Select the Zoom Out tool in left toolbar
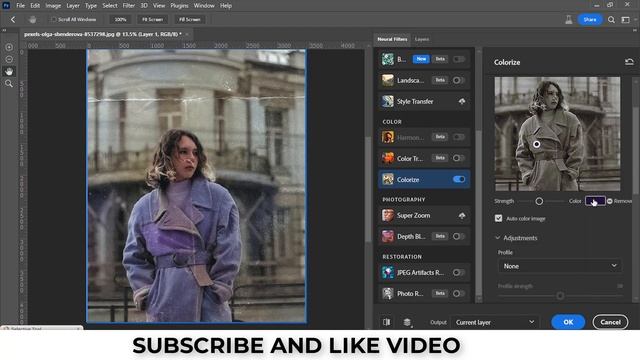This screenshot has width=640, height=360. (x=9, y=60)
